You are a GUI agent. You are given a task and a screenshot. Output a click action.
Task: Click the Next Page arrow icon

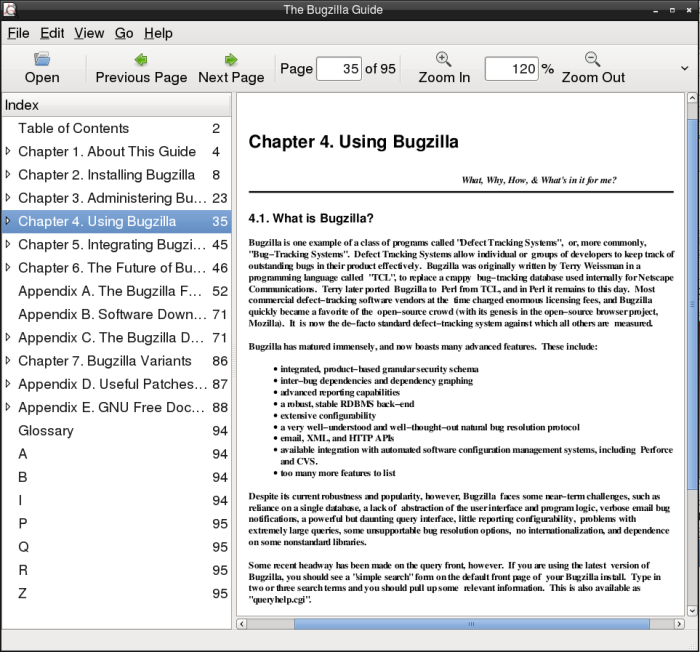pyautogui.click(x=231, y=59)
